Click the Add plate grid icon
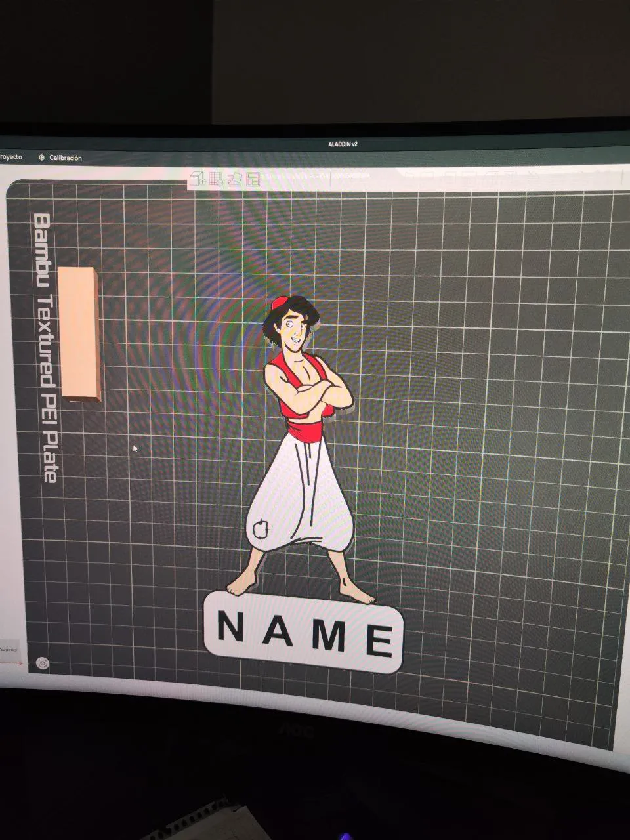The width and height of the screenshot is (630, 840). tap(217, 178)
